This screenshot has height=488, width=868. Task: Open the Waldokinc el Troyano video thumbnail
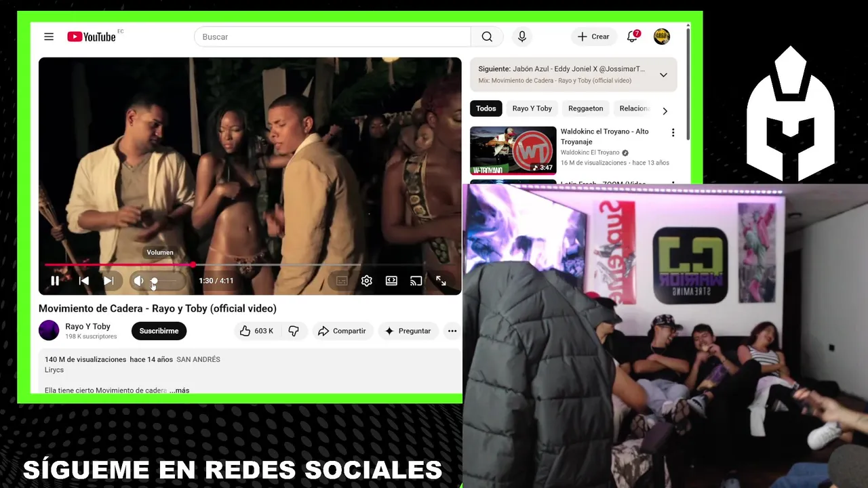[x=513, y=150]
